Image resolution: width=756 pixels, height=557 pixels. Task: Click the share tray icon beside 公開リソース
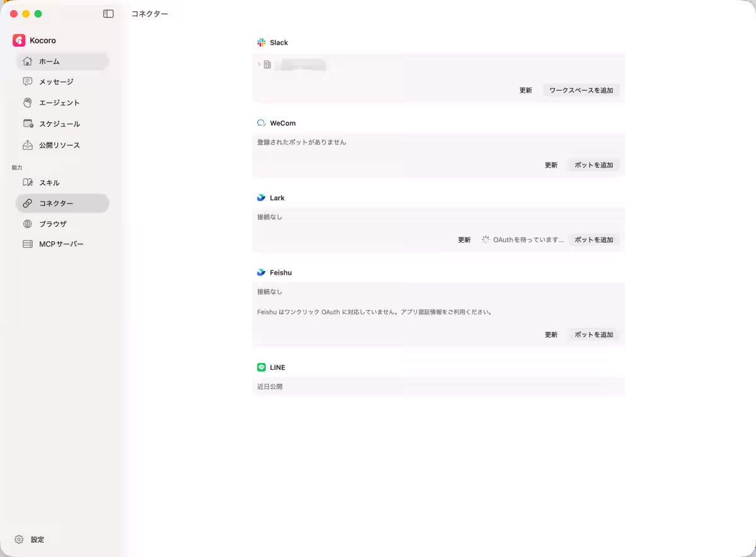28,145
